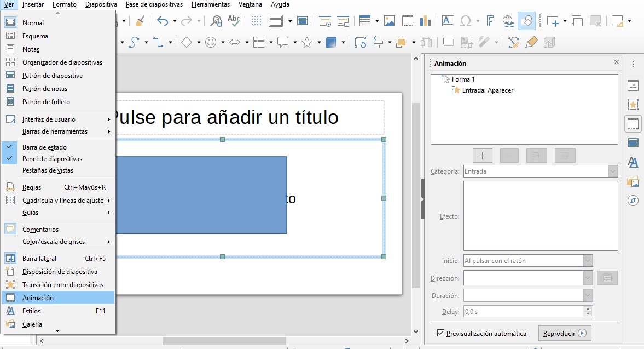This screenshot has width=644, height=349.
Task: Close the Animación sidebar panel
Action: tap(617, 62)
